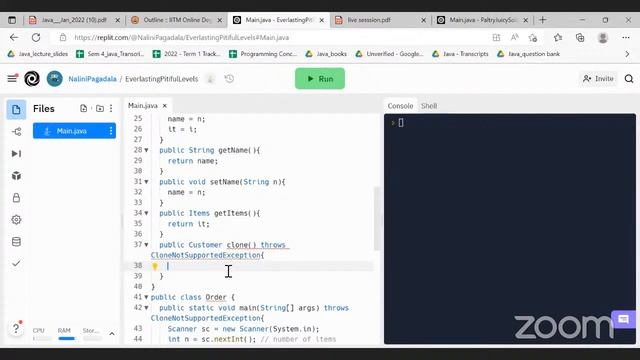
Task: Collapse code fold at line 41
Action: click(147, 297)
